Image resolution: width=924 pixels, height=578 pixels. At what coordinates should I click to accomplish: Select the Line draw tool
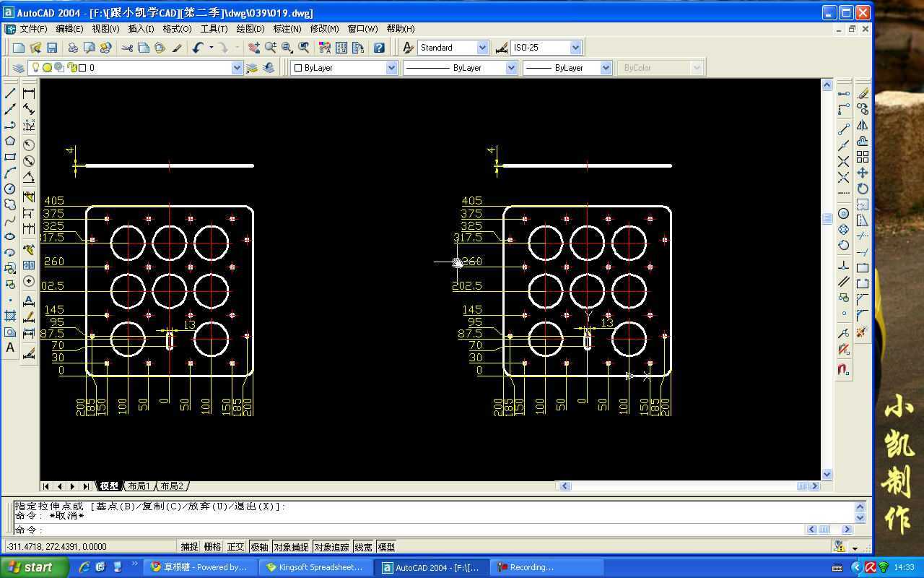(x=10, y=93)
